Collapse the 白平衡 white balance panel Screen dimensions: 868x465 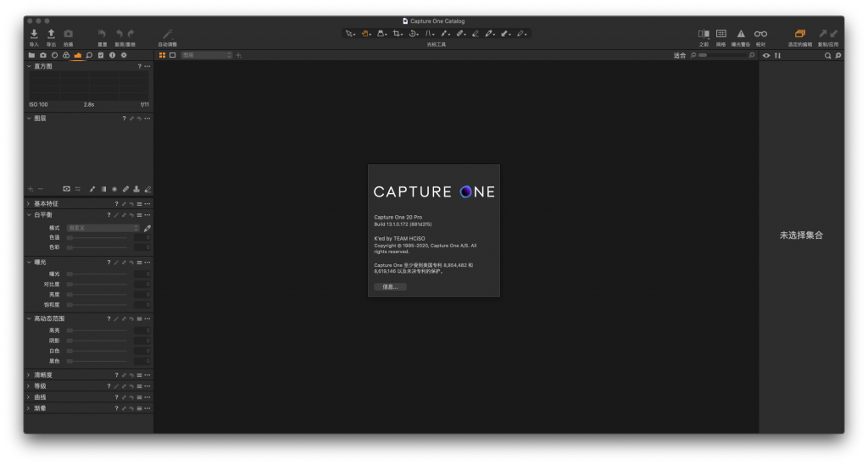tap(29, 214)
